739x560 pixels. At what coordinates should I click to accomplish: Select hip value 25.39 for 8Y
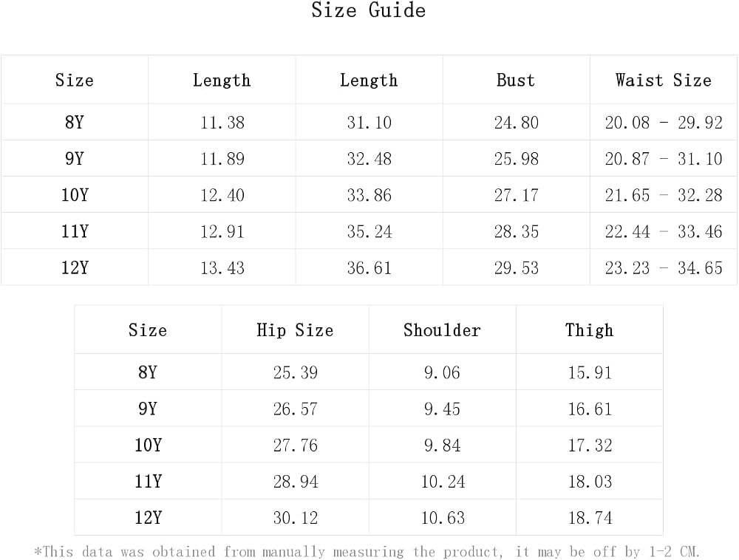[x=296, y=372]
